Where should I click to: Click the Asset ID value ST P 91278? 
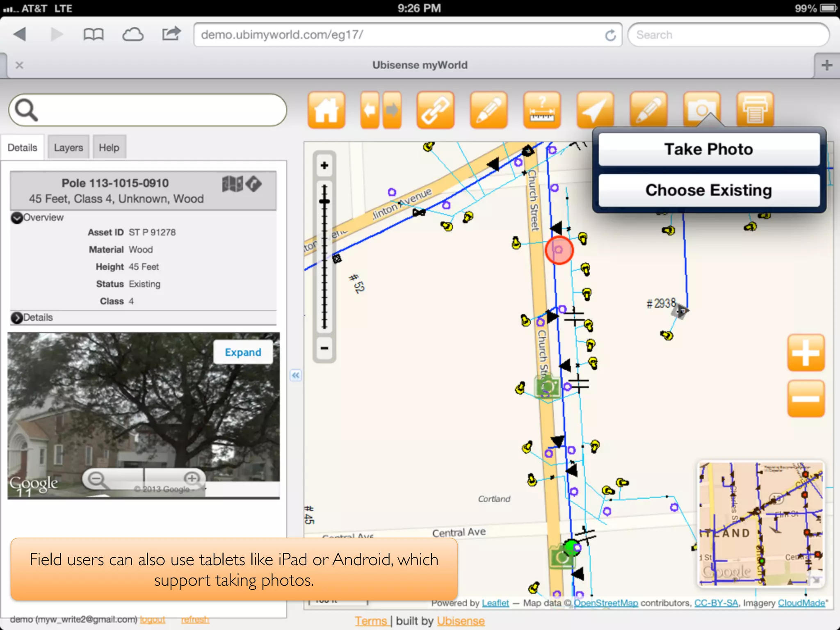(x=152, y=233)
